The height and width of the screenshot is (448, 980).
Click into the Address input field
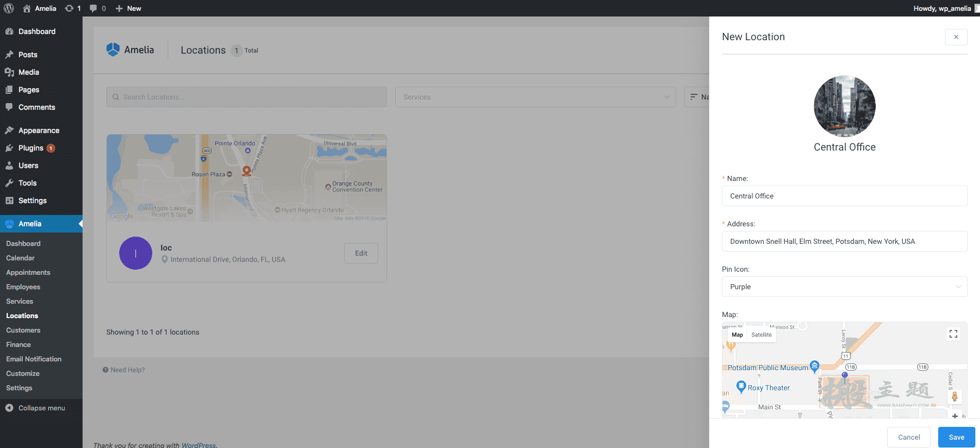pos(845,241)
